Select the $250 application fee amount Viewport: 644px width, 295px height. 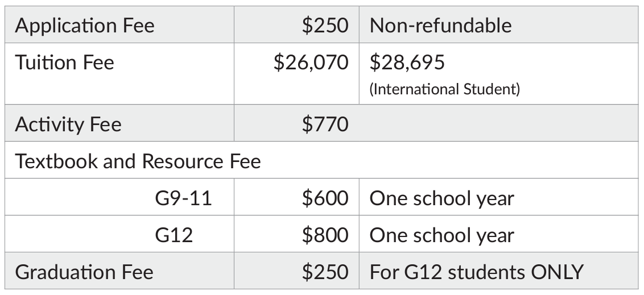click(325, 26)
